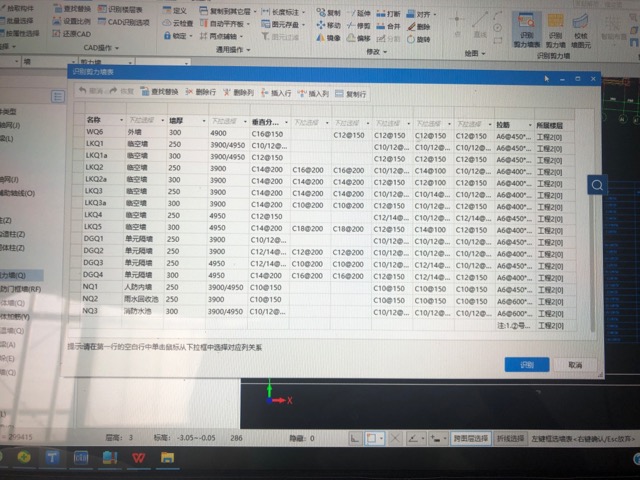Click the 合并 tool

point(388,26)
